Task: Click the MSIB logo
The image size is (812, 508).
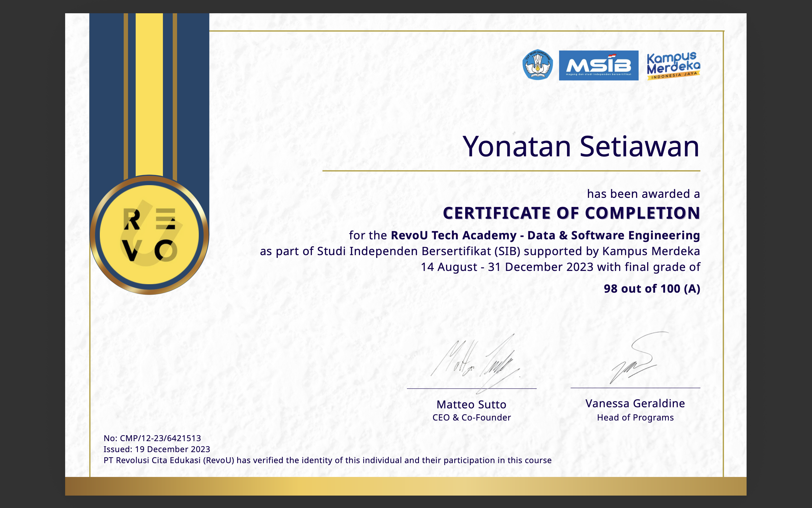Action: coord(599,65)
